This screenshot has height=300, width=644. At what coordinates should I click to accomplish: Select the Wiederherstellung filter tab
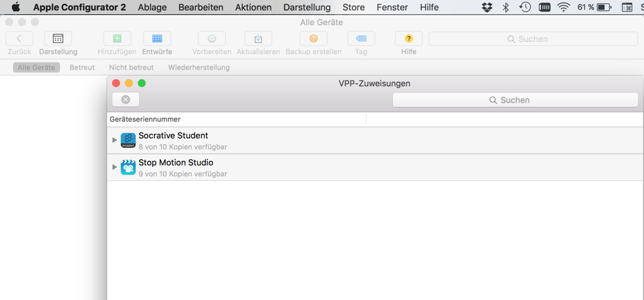(x=199, y=68)
